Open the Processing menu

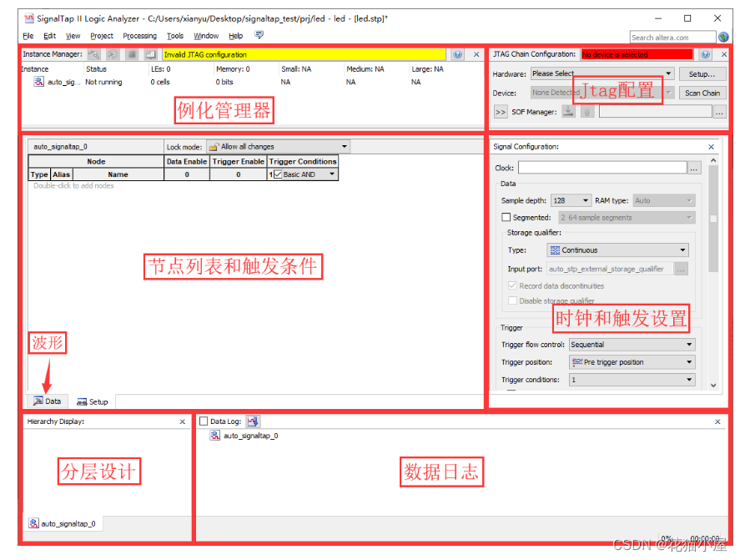[139, 36]
